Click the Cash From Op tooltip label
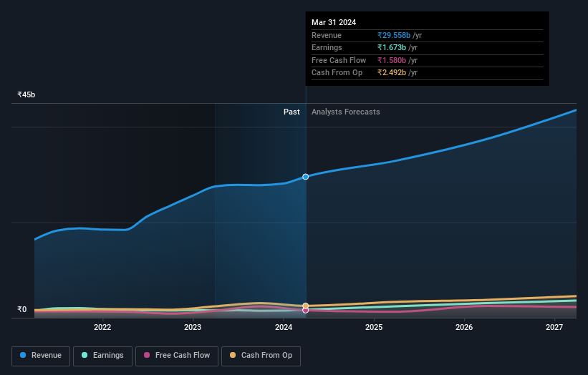Viewport: 588px width, 375px height. (x=337, y=73)
